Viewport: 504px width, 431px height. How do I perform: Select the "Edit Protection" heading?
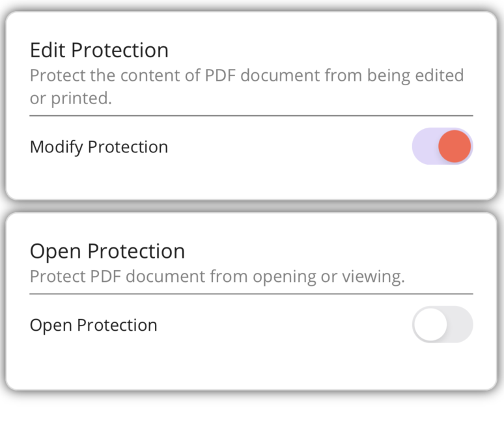[99, 50]
